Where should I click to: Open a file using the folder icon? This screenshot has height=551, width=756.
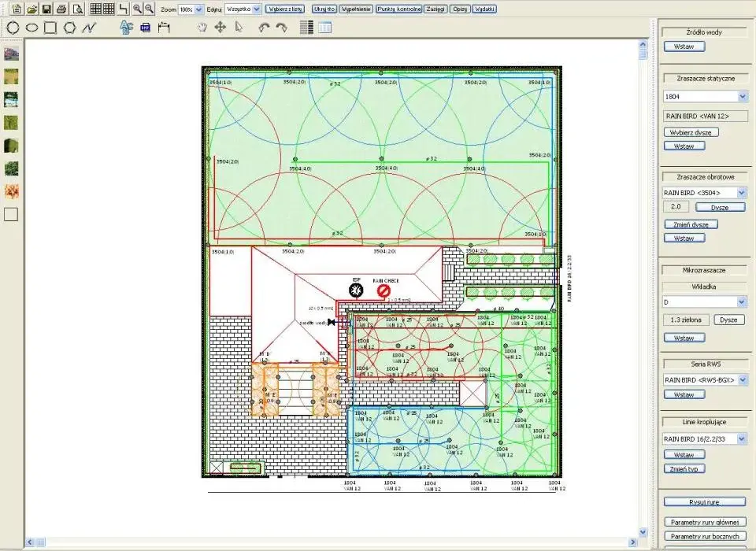(x=31, y=9)
